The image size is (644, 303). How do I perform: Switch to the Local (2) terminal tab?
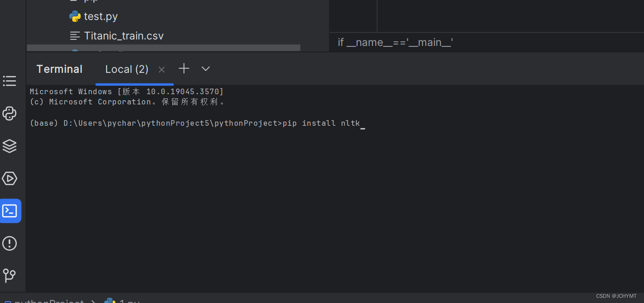126,69
